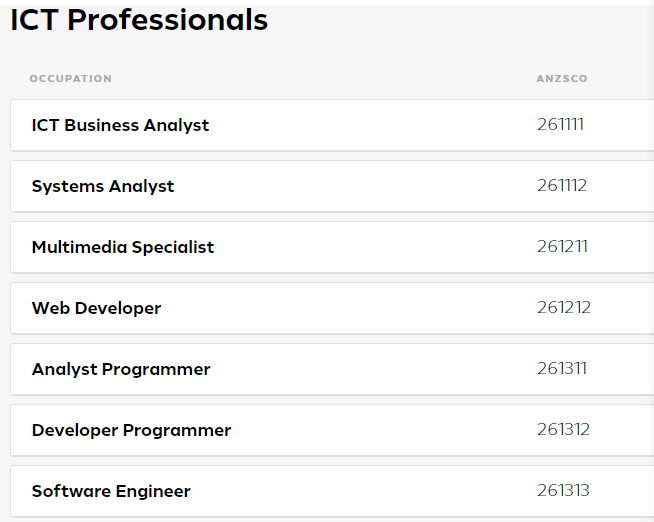Viewport: 654px width, 522px height.
Task: Expand the Systems Analyst card
Action: 332,186
